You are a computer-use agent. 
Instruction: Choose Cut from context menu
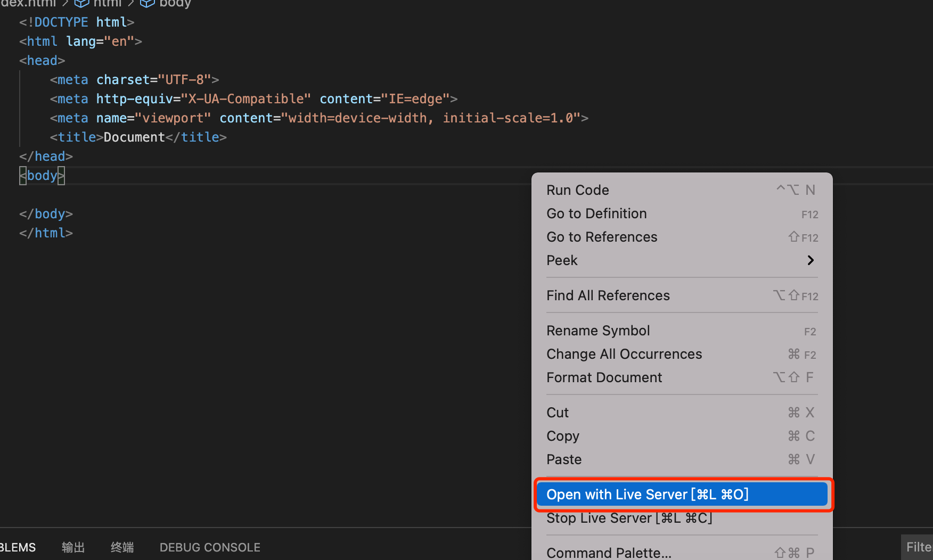point(682,413)
